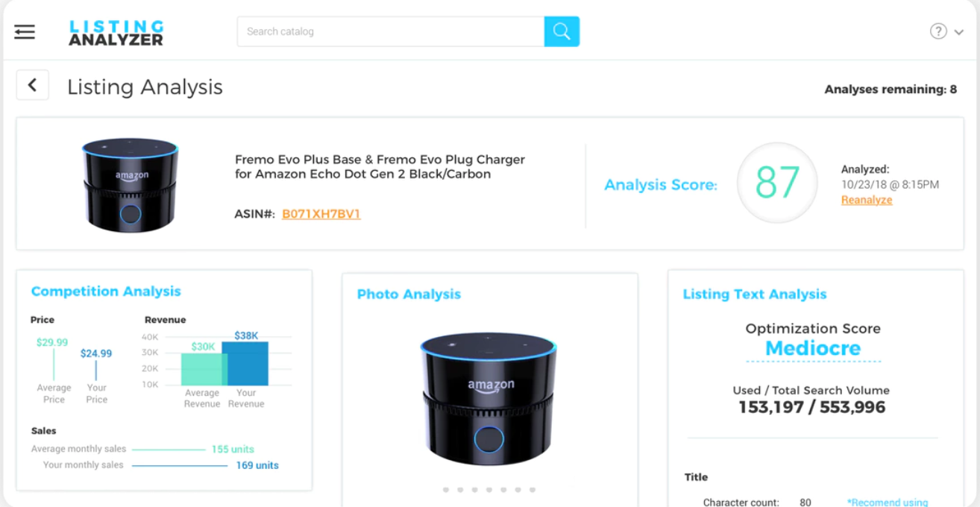Click the Listing Analyzer logo
Screen dimensions: 980x507
point(116,32)
